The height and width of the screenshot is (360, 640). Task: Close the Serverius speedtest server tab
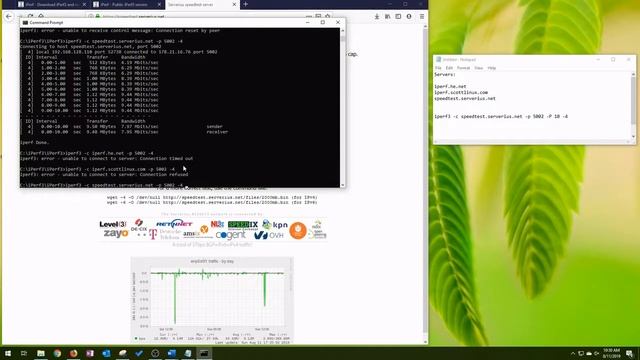[234, 4]
